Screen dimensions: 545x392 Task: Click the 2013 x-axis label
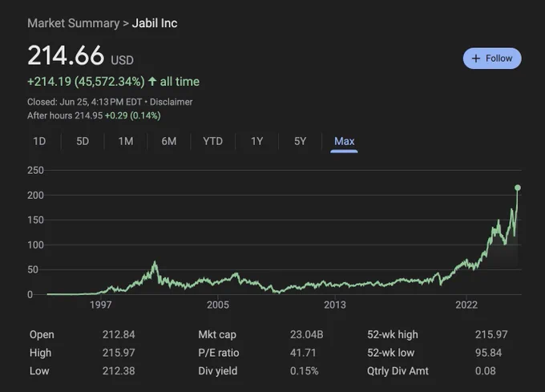coord(335,305)
